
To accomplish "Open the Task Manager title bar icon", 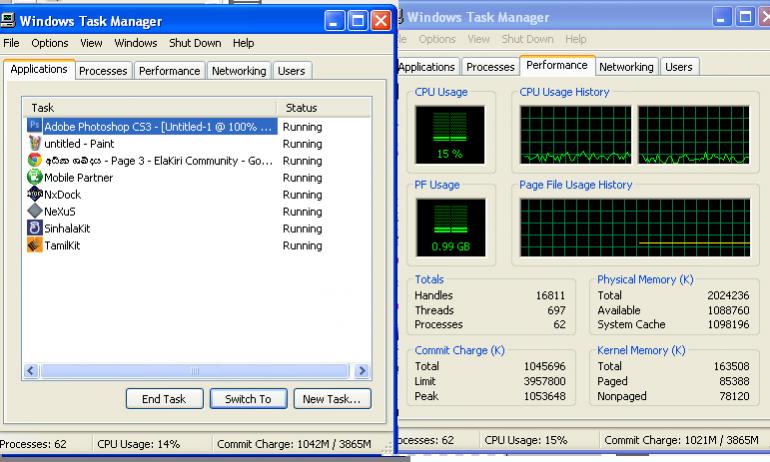I will pos(7,20).
